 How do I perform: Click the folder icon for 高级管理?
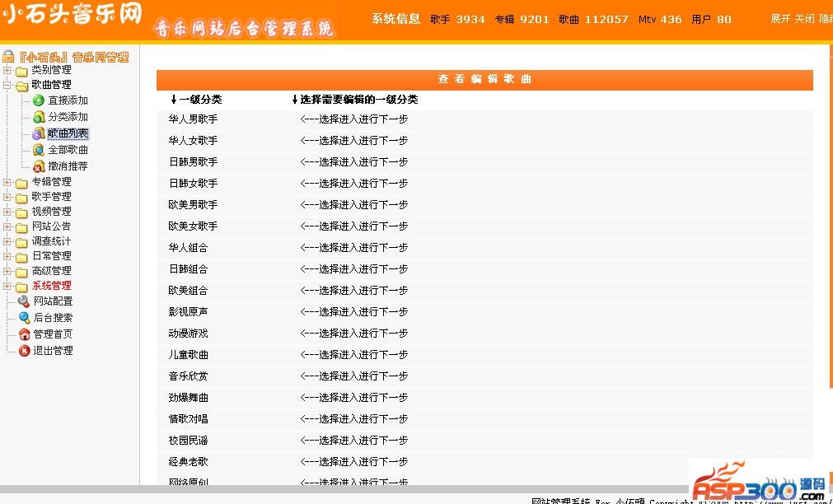[x=21, y=272]
